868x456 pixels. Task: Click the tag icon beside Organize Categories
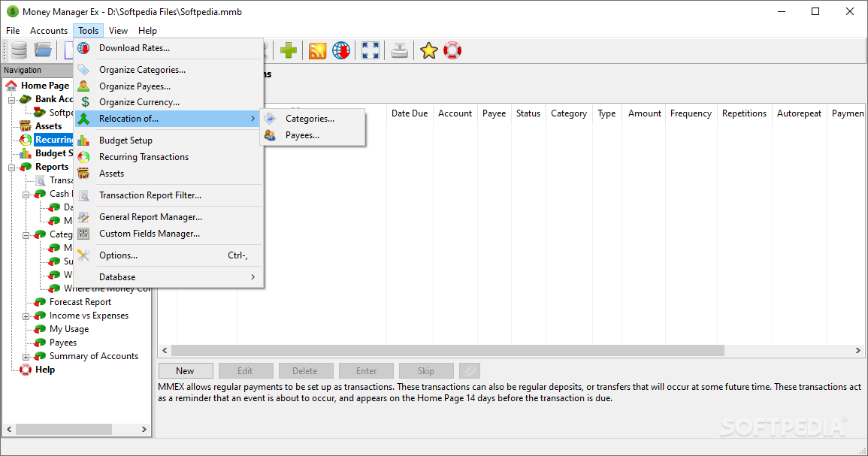pyautogui.click(x=83, y=70)
